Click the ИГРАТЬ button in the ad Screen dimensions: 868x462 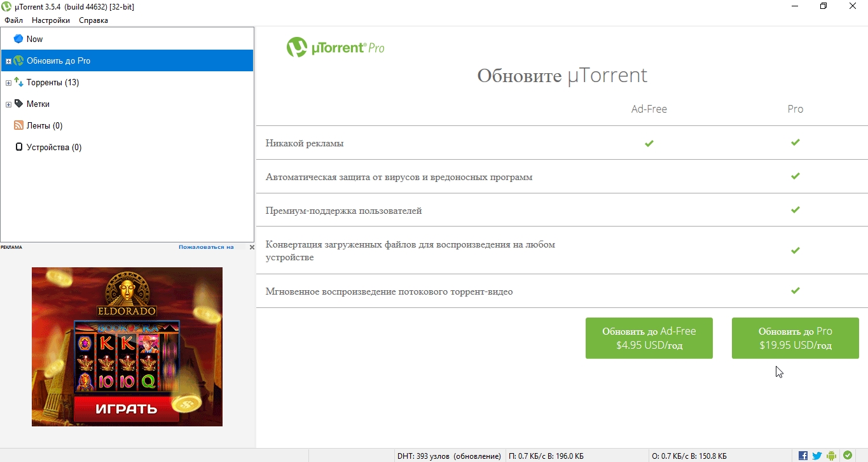126,409
